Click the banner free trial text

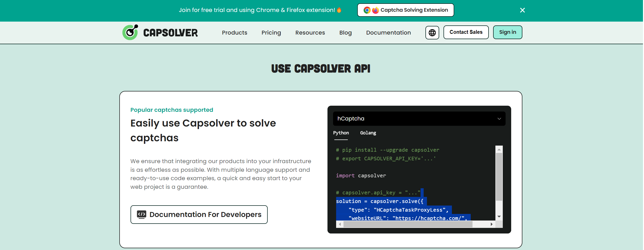[x=257, y=10]
